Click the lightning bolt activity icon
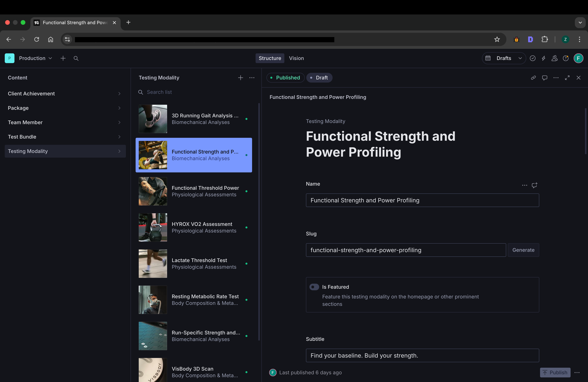 click(x=544, y=58)
